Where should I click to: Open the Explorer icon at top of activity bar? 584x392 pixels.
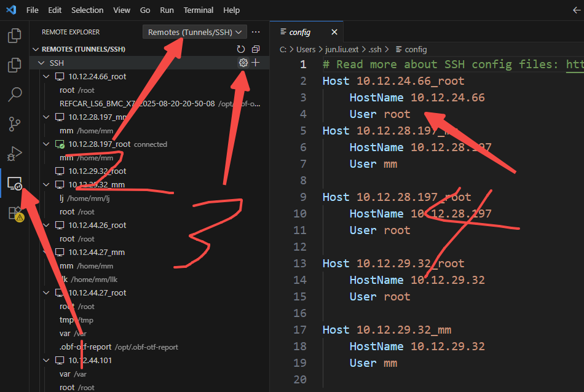(x=14, y=36)
